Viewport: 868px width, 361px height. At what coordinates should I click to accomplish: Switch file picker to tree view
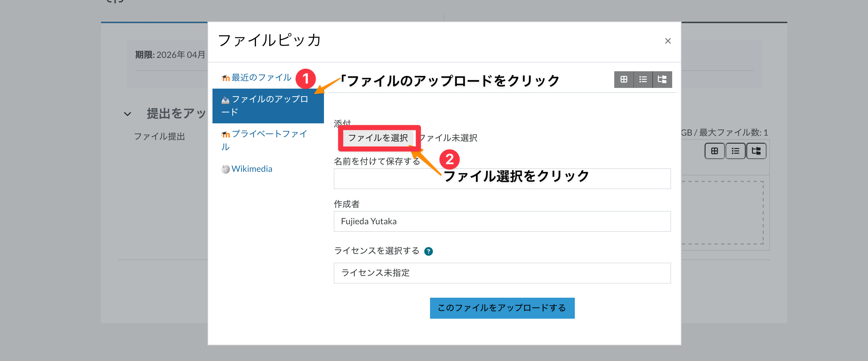[x=662, y=80]
